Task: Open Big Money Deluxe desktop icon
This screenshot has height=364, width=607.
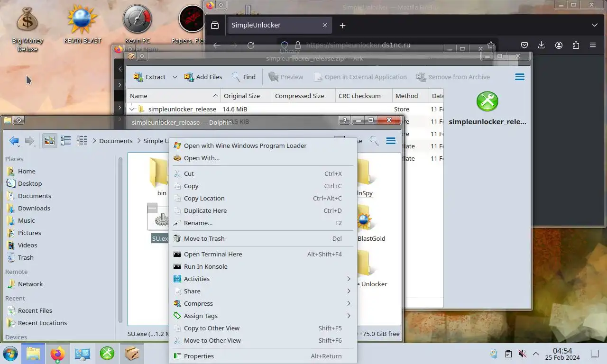Action: [27, 28]
